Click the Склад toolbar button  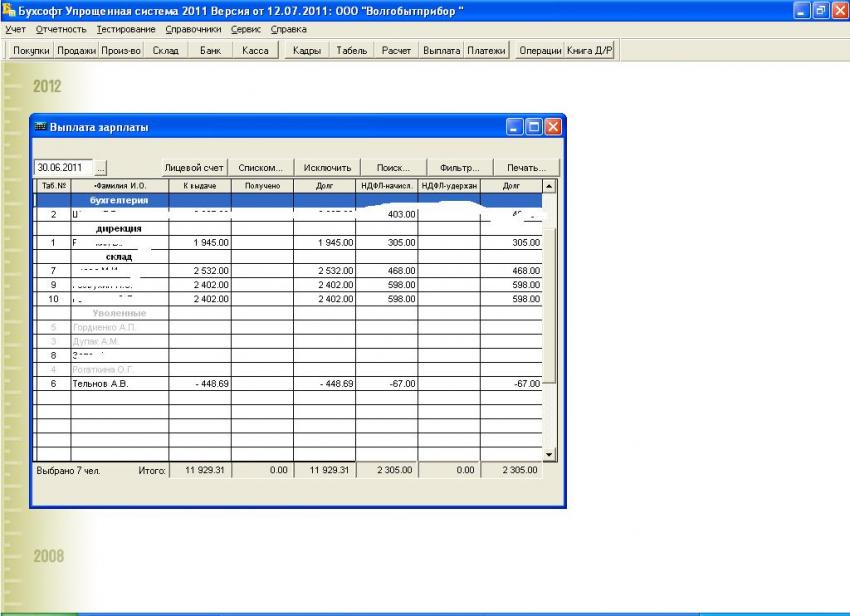pyautogui.click(x=165, y=50)
